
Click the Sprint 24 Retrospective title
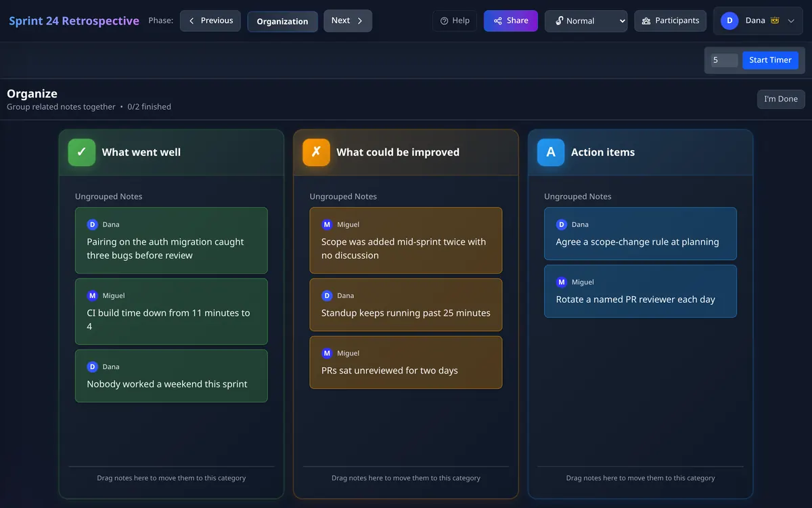click(74, 21)
